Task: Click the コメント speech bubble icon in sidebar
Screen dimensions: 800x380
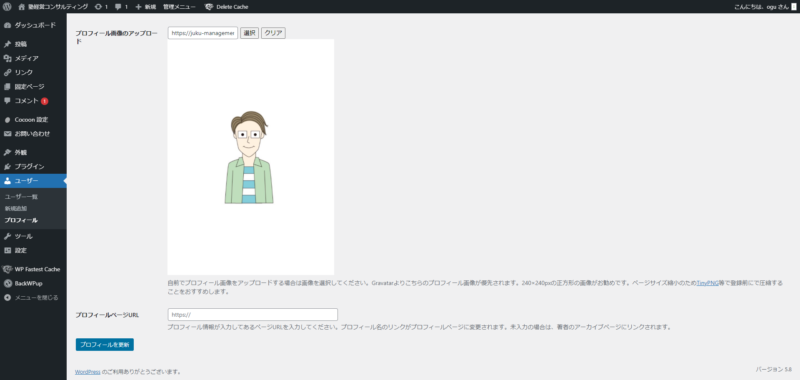Action: [7, 100]
